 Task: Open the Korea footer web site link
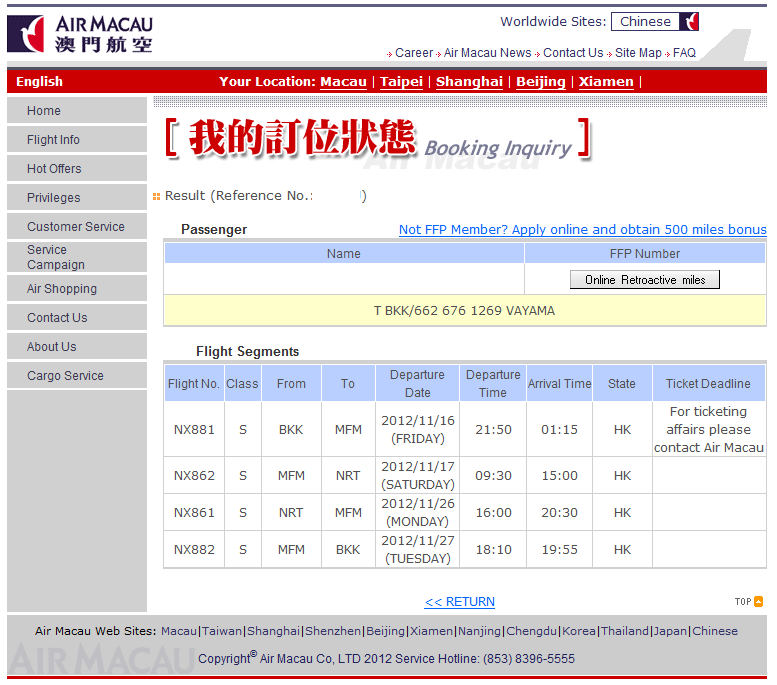[578, 631]
